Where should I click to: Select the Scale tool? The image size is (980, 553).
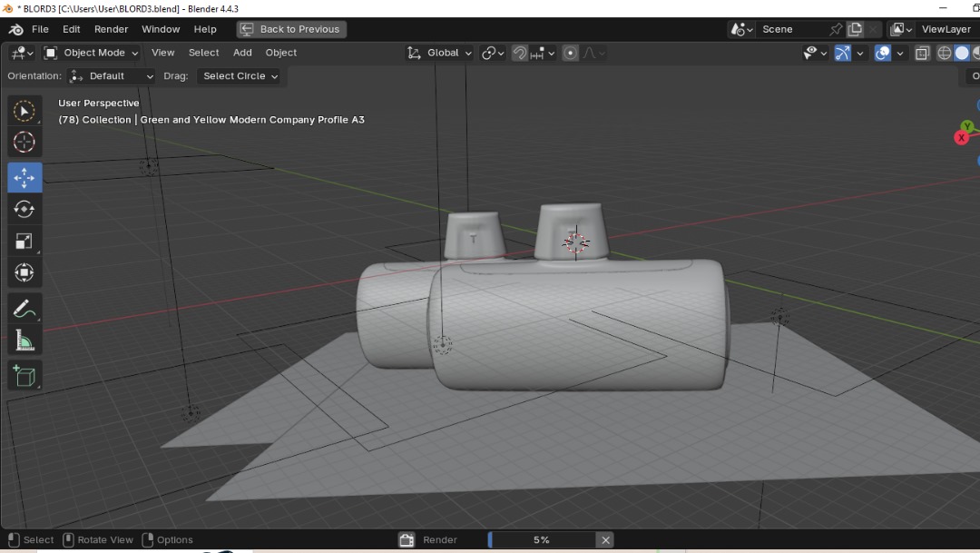[x=24, y=241]
